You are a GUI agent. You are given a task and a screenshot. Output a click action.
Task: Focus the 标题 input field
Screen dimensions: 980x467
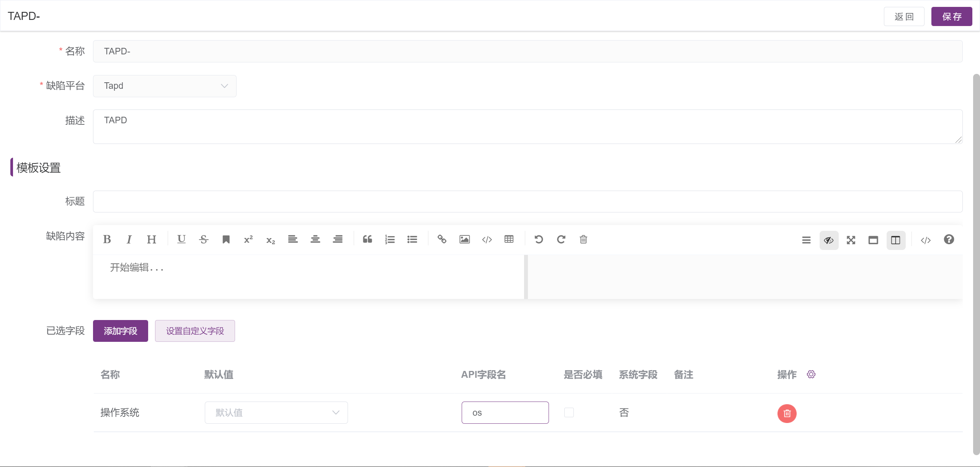click(x=528, y=201)
